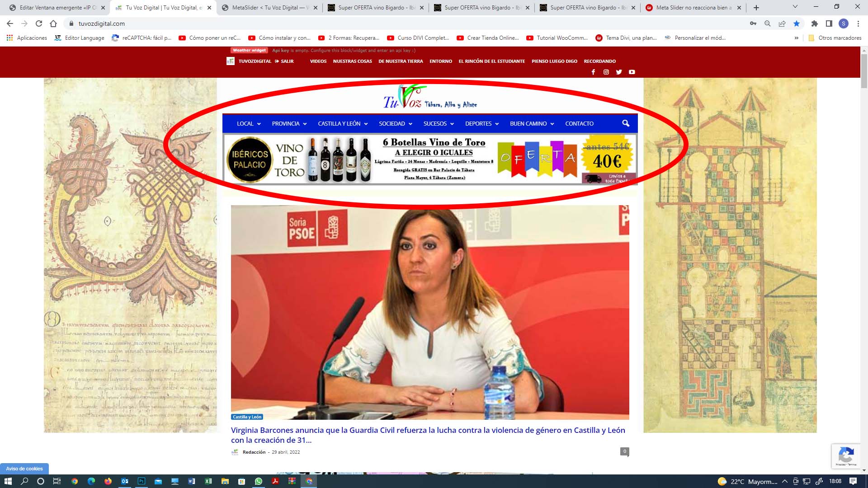Open Firefox from the taskbar
The image size is (868, 488).
(108, 481)
